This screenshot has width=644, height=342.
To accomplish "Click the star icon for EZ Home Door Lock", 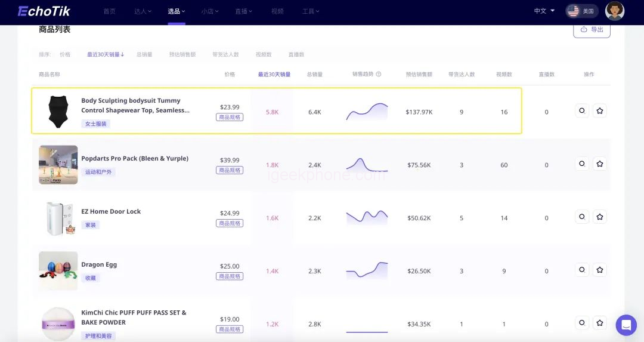I will (600, 217).
